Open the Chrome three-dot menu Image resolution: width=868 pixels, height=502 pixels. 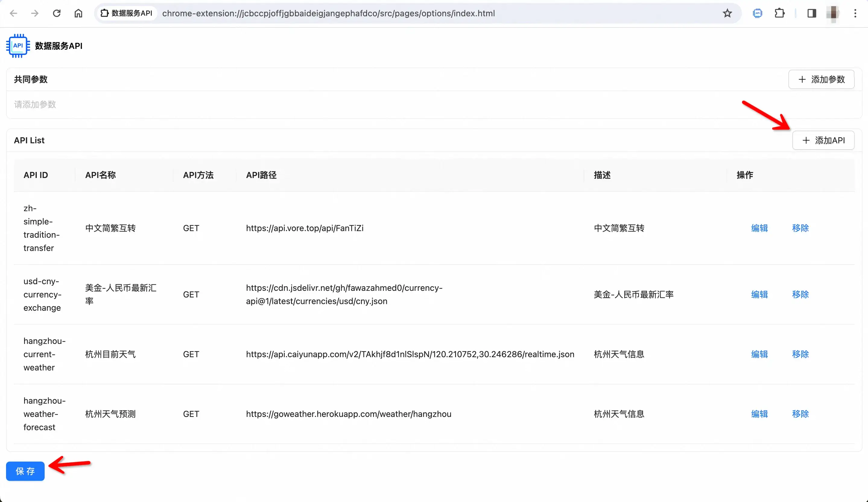pyautogui.click(x=855, y=14)
